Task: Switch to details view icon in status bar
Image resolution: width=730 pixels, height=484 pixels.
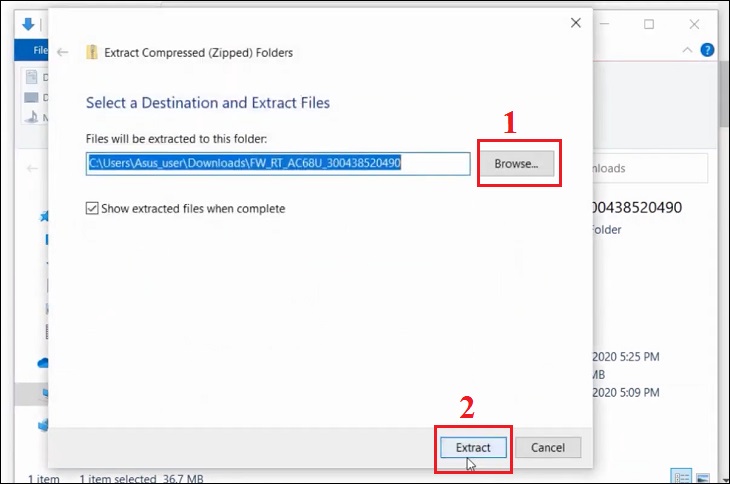Action: (682, 477)
